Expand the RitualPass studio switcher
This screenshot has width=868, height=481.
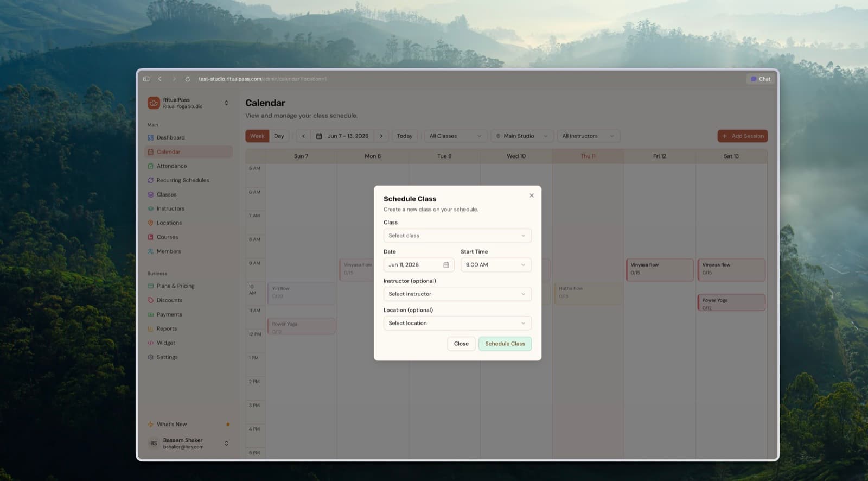click(x=226, y=103)
